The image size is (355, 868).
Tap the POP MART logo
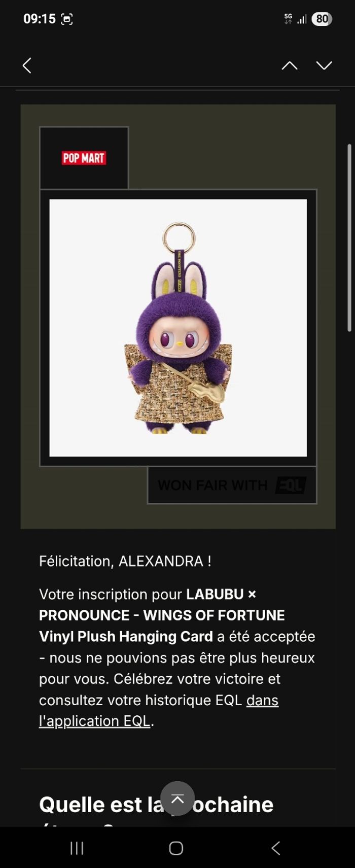(84, 158)
